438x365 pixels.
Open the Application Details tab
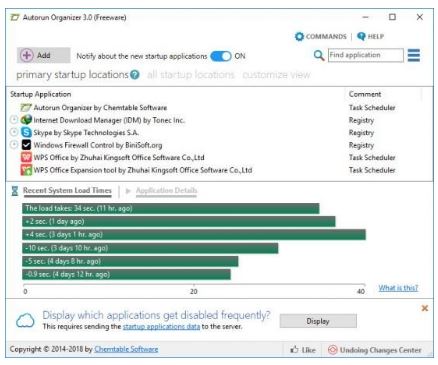click(x=166, y=190)
